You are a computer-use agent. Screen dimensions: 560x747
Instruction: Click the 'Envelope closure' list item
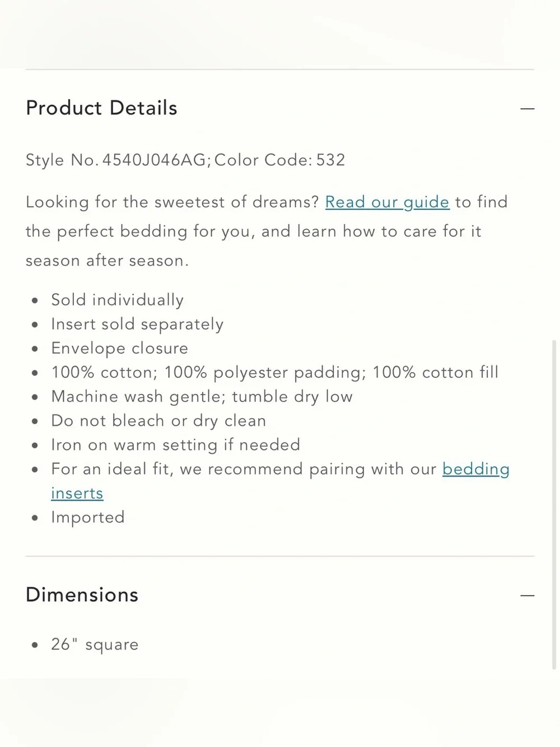[x=119, y=349]
